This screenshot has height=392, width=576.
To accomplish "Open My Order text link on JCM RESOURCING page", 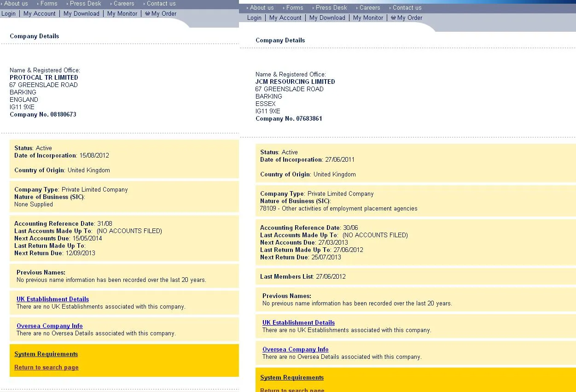I will (410, 18).
